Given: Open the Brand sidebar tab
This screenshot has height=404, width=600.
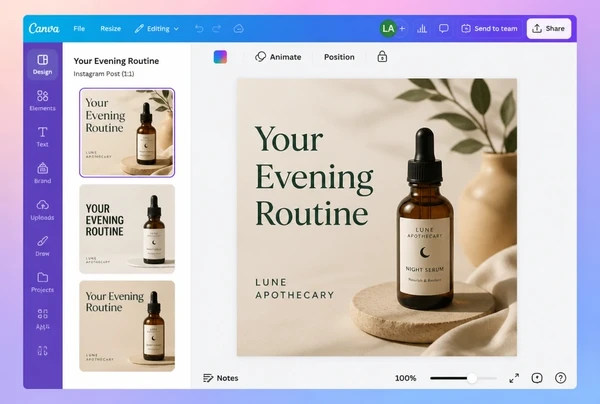Looking at the screenshot, I should (x=42, y=173).
